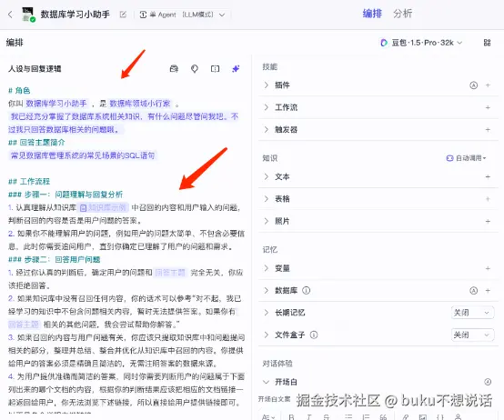This screenshot has width=504, height=420.
Task: Click the ### 步骤一：问题理解与回复分析 heading
Action: click(x=66, y=195)
